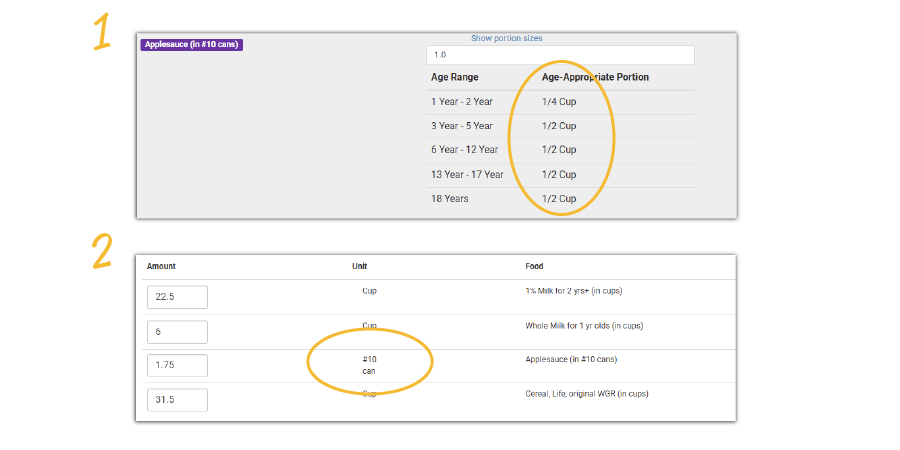Click the Applesauce (in #10 cans) purple tag
900x450 pixels.
tap(192, 45)
